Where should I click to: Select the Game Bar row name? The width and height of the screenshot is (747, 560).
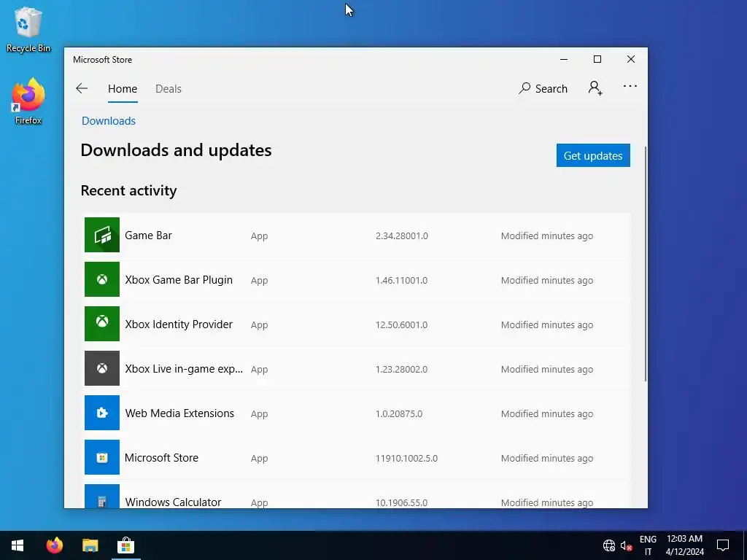(x=148, y=236)
